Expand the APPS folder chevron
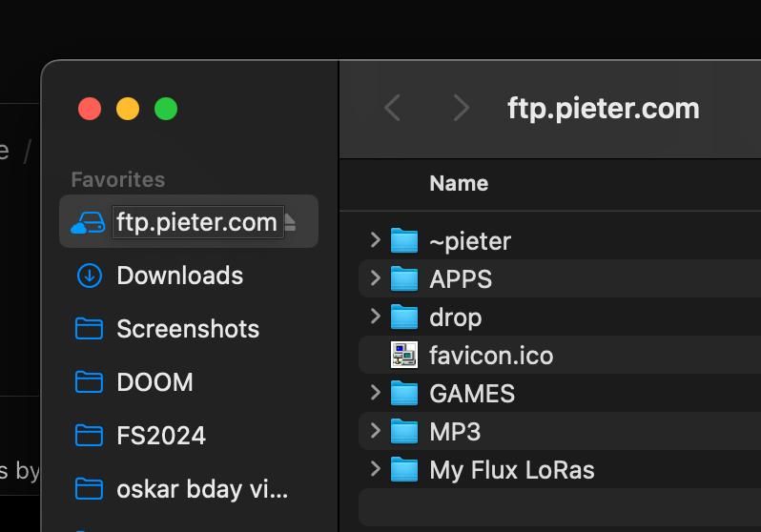This screenshot has width=761, height=532. (x=376, y=278)
